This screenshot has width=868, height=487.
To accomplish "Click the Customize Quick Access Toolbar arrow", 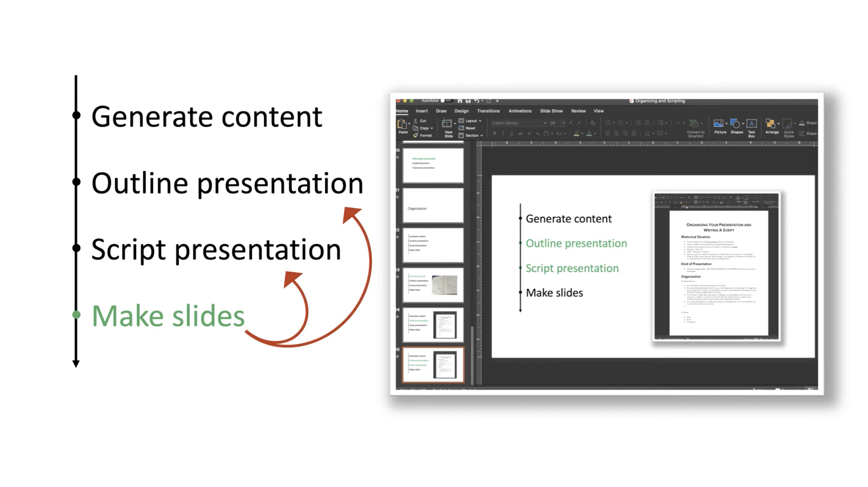I will [497, 101].
